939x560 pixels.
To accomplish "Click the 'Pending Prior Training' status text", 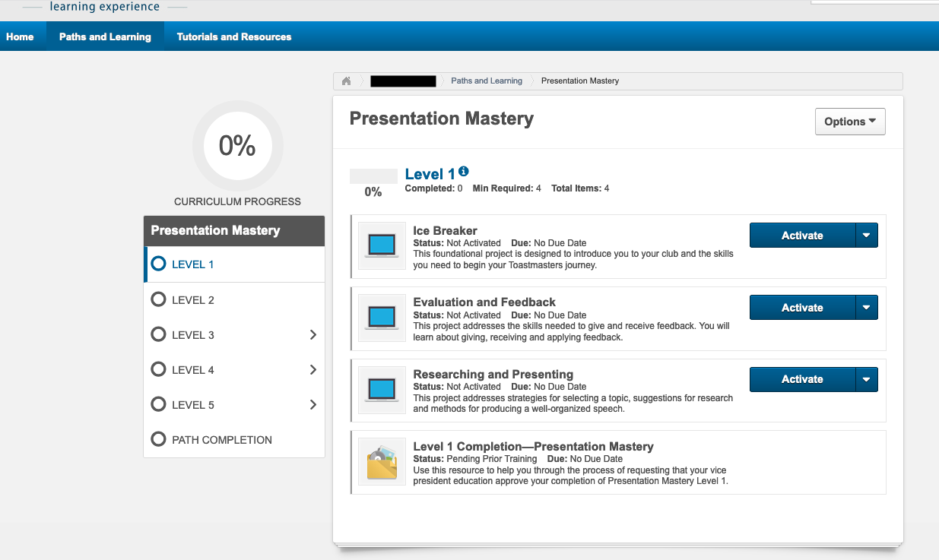I will point(492,459).
